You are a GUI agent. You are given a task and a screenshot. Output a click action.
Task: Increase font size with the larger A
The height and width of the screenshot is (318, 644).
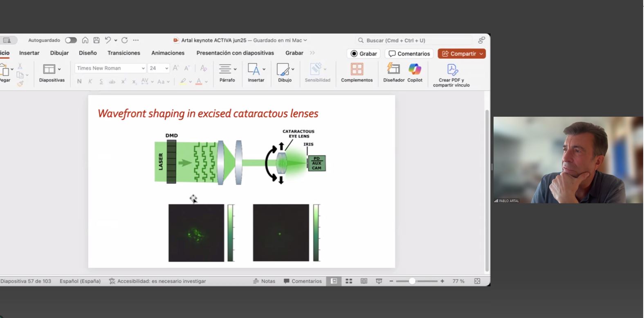coord(175,68)
